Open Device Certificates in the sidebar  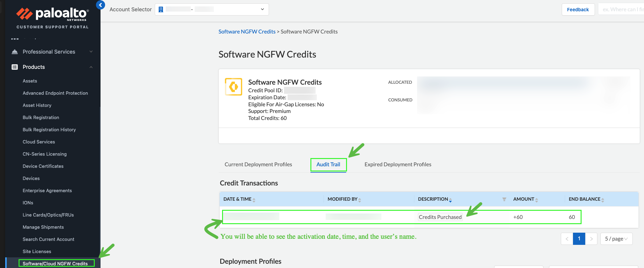43,166
